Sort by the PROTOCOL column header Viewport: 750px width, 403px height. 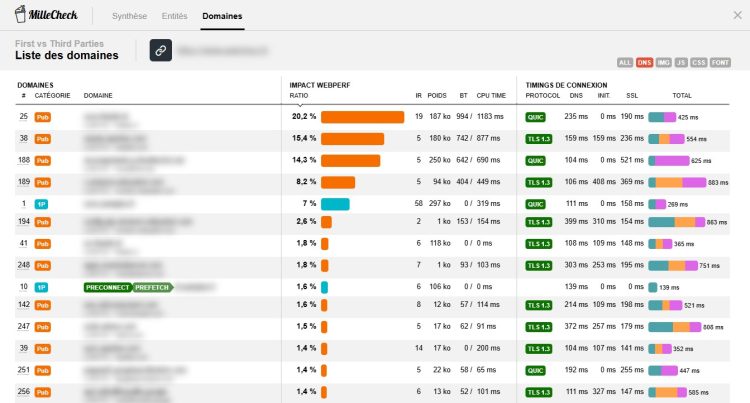pos(542,96)
